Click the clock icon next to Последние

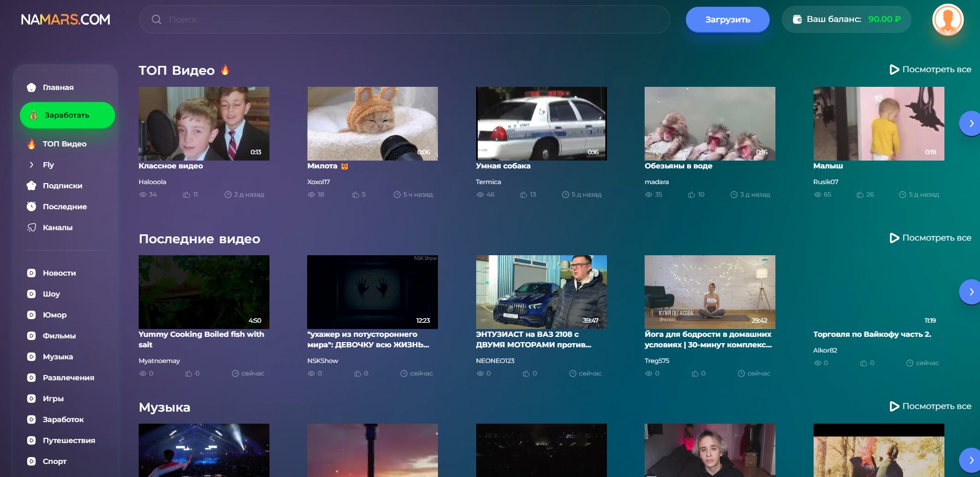(31, 207)
